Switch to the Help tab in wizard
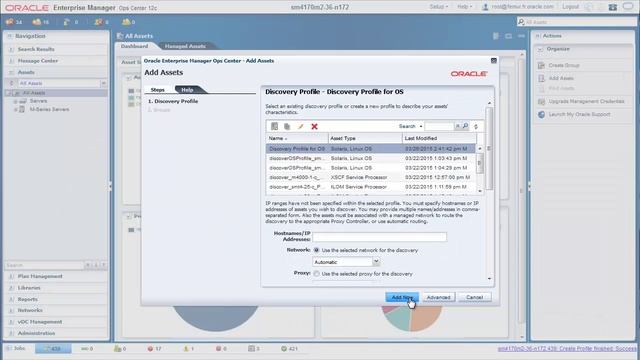This screenshot has width=640, height=360. (187, 89)
